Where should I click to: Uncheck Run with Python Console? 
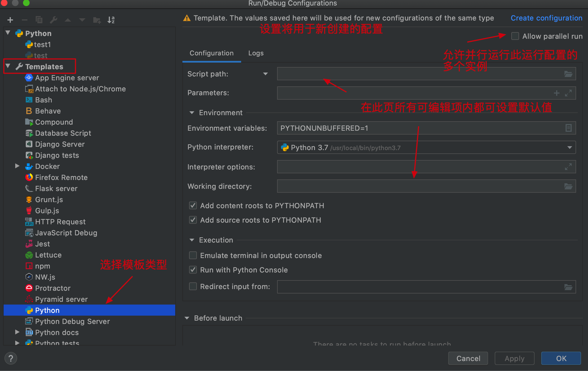click(193, 270)
